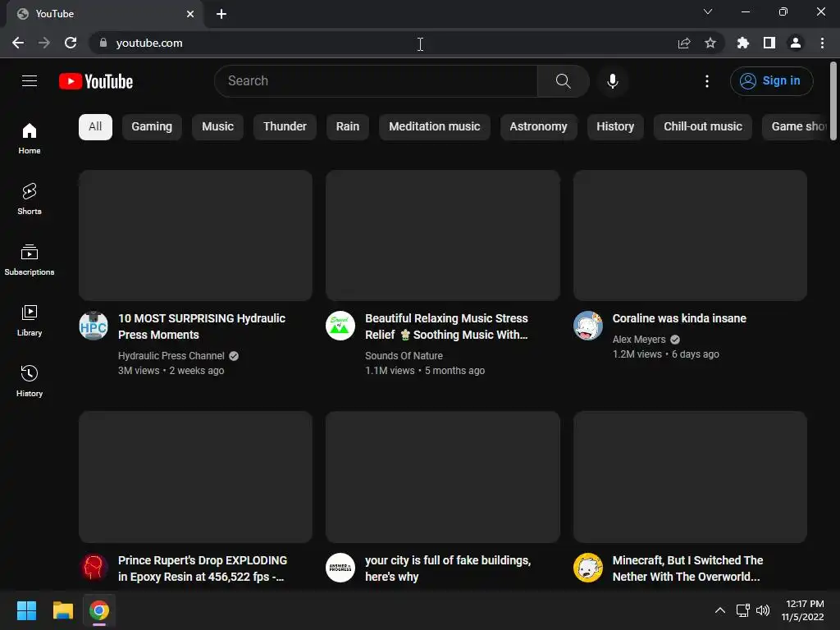Open your city is full of fake buildings title
The height and width of the screenshot is (630, 840).
click(448, 568)
